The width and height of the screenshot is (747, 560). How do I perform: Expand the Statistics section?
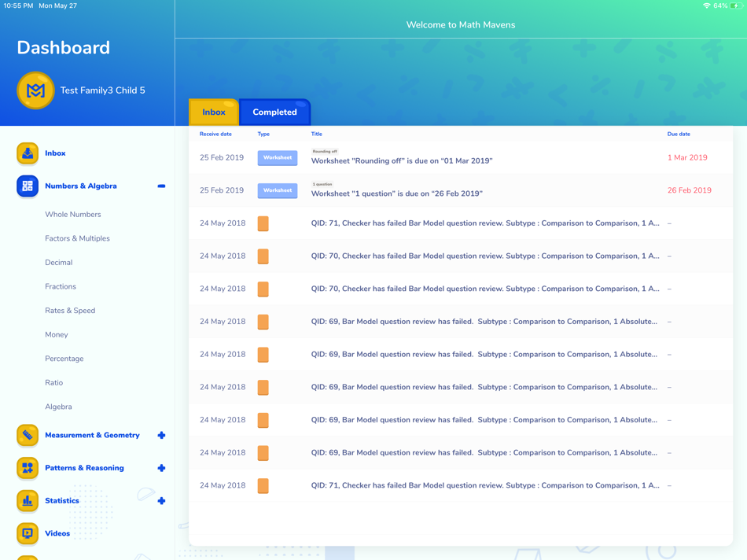(161, 501)
